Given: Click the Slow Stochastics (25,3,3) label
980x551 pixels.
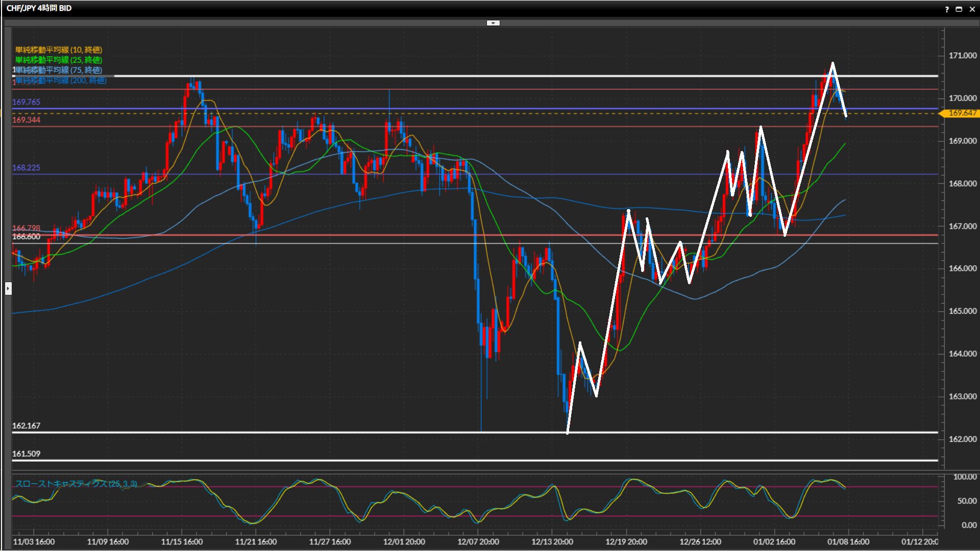Looking at the screenshot, I should point(76,484).
